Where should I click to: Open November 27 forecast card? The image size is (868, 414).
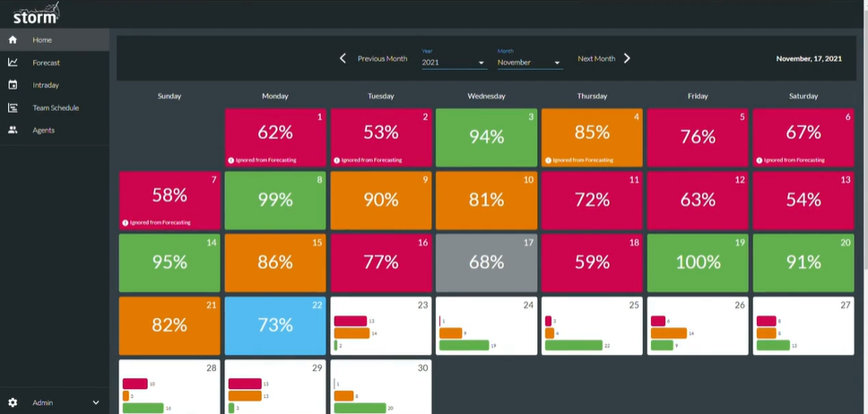803,325
